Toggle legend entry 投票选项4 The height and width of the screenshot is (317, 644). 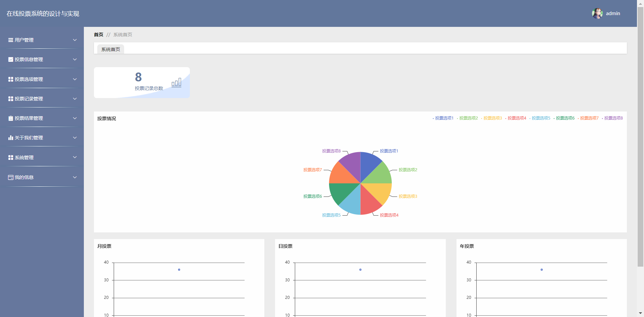[x=516, y=118]
